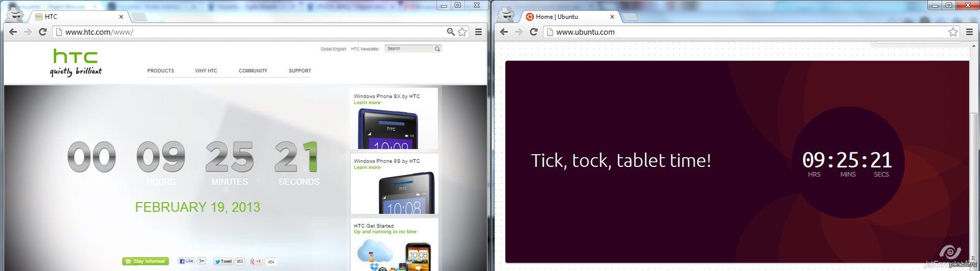This screenshot has height=271, width=980.
Task: Bookmark the Ubuntu page with star icon
Action: point(953,32)
